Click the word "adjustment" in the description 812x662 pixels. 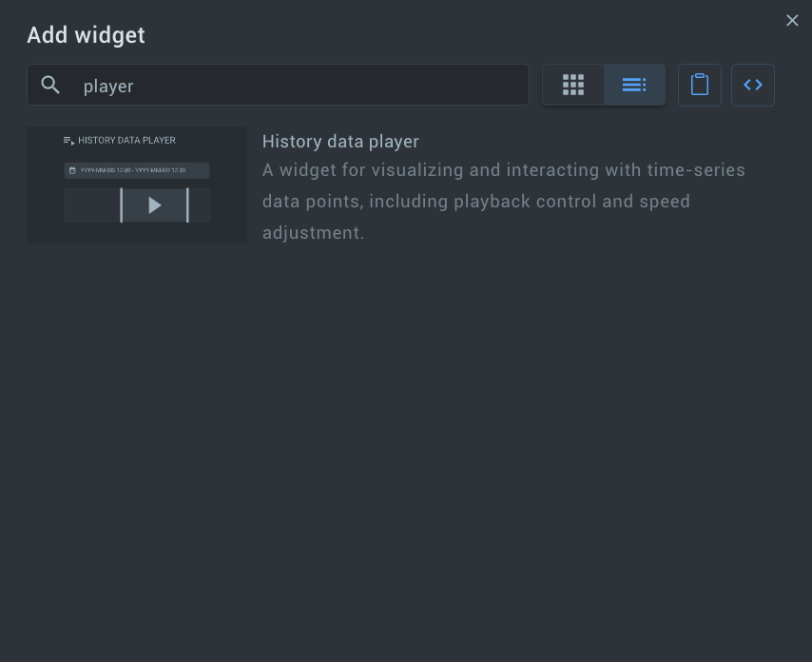[311, 233]
